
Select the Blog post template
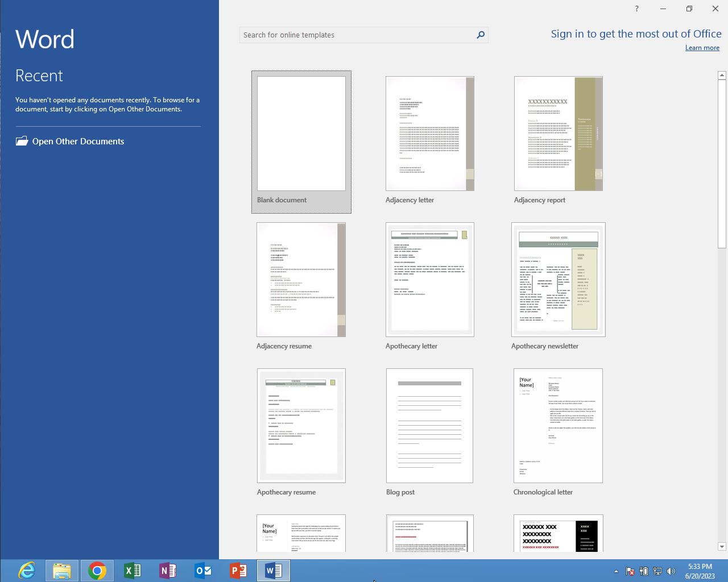point(429,426)
